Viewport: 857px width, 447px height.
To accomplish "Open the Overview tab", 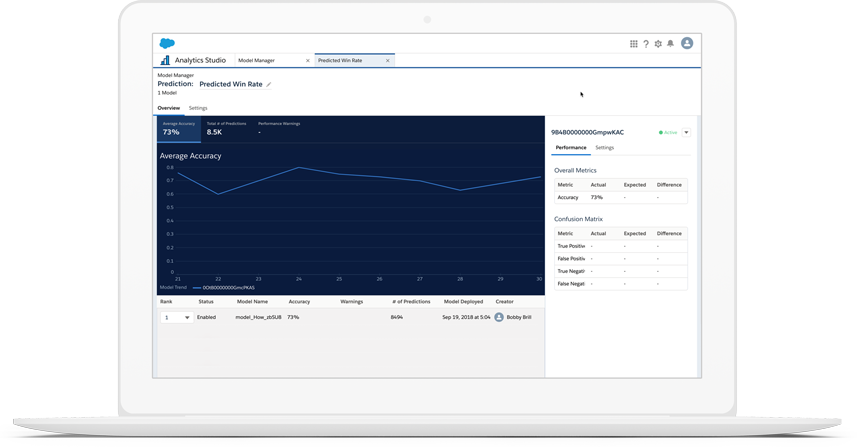I will pyautogui.click(x=168, y=108).
